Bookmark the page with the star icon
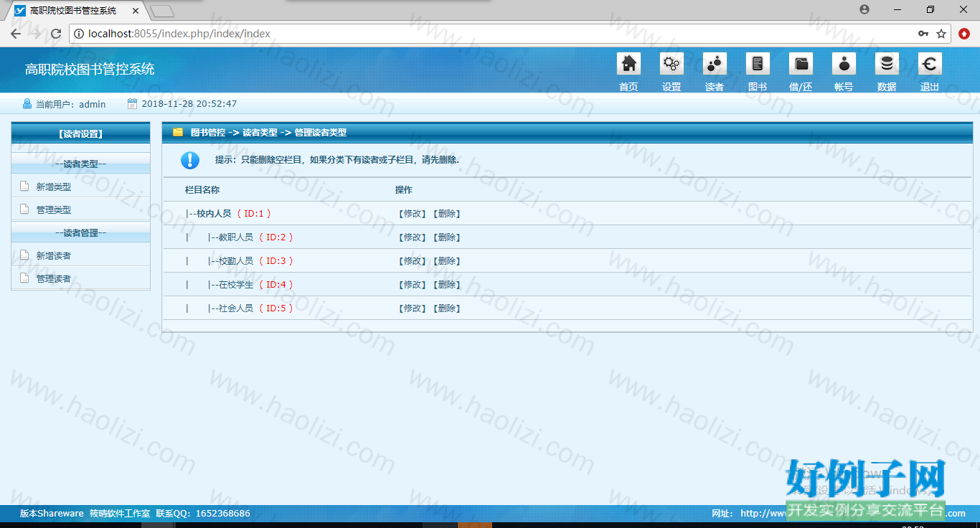The image size is (980, 528). [941, 34]
